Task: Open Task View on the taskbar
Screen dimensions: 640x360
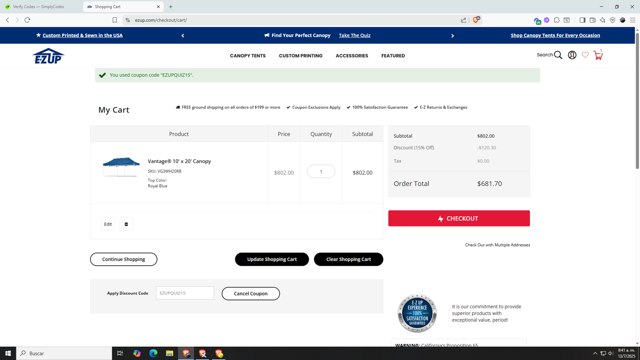Action: pos(120,353)
